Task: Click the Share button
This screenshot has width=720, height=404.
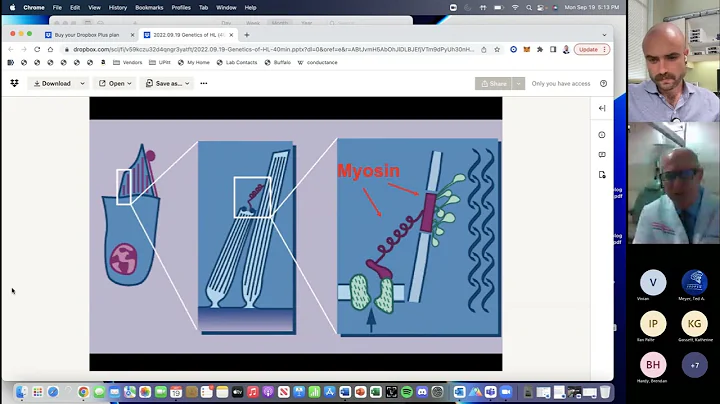Action: tap(494, 84)
